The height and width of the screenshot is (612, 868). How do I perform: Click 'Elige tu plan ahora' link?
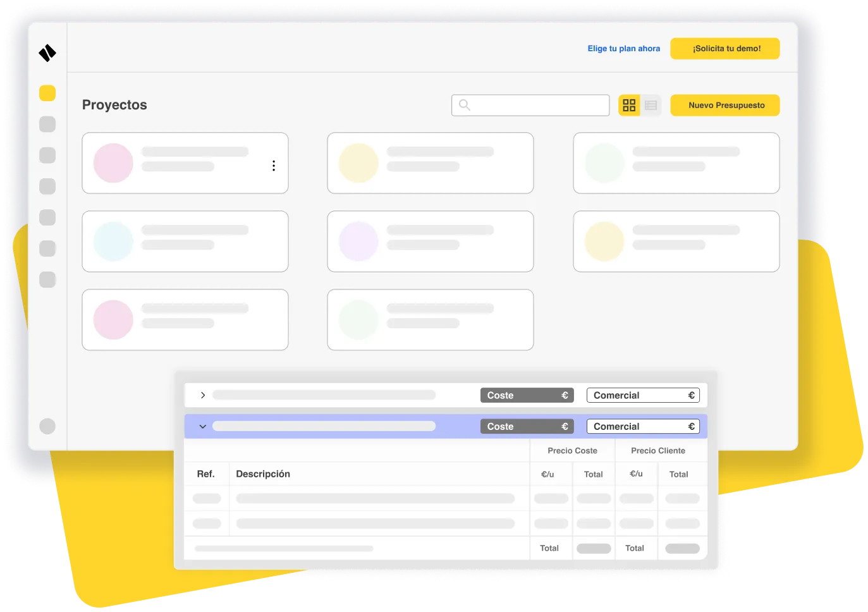(x=624, y=49)
